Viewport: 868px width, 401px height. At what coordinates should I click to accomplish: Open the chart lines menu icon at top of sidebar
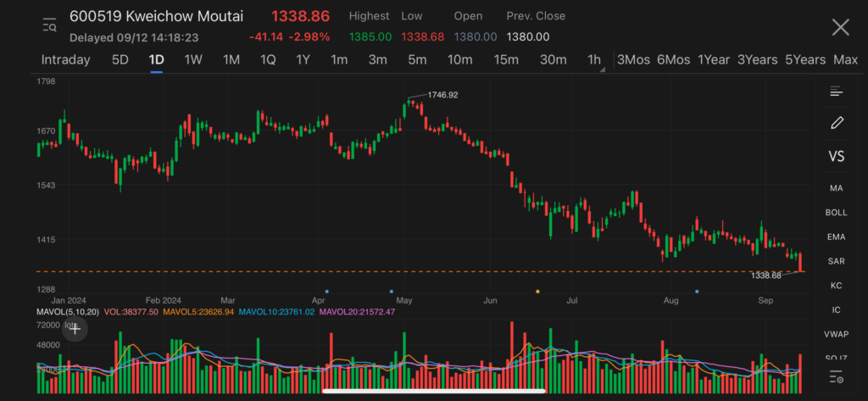(837, 92)
